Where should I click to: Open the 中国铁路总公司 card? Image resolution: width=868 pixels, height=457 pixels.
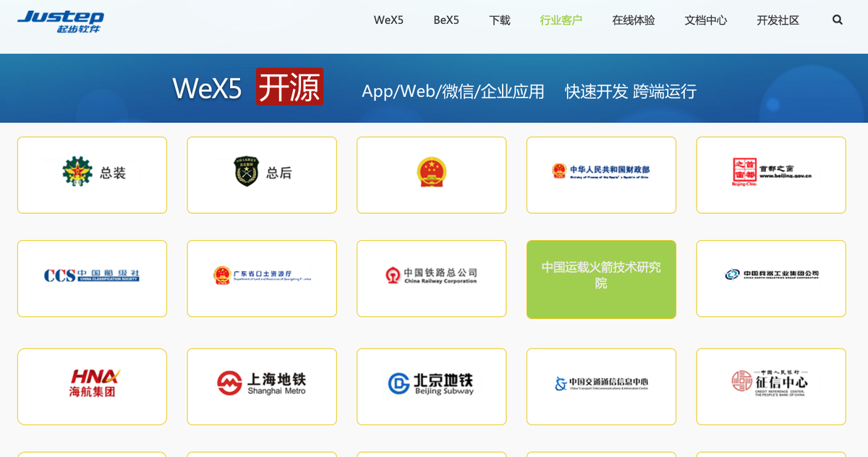pyautogui.click(x=432, y=278)
